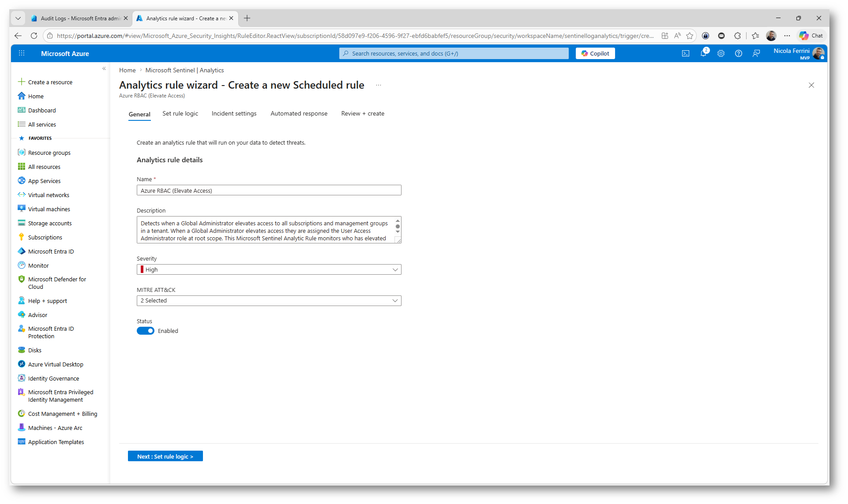Switch to Incident settings tab
This screenshot has width=848, height=504.
[x=234, y=113]
